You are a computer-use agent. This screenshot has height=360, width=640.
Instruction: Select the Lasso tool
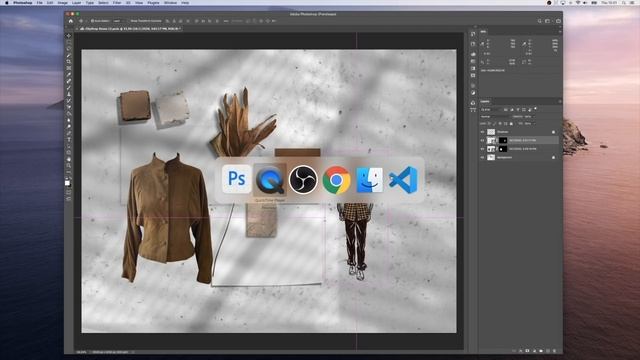[69, 48]
